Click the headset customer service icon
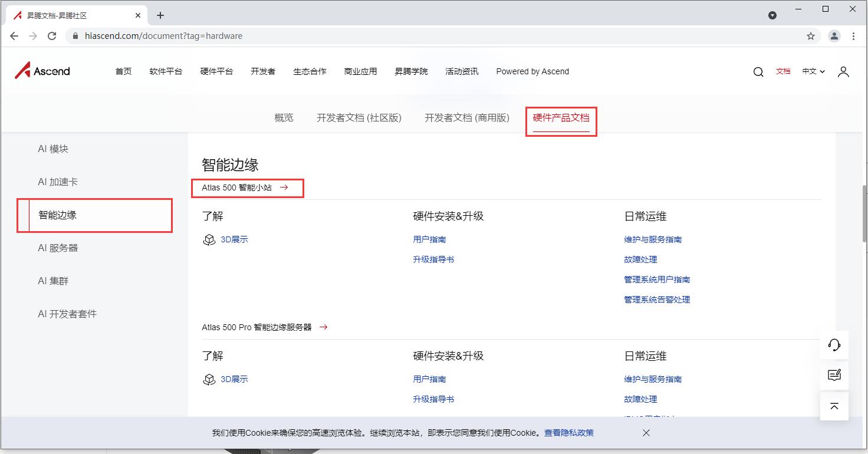Viewport: 868px width, 454px height. (834, 345)
